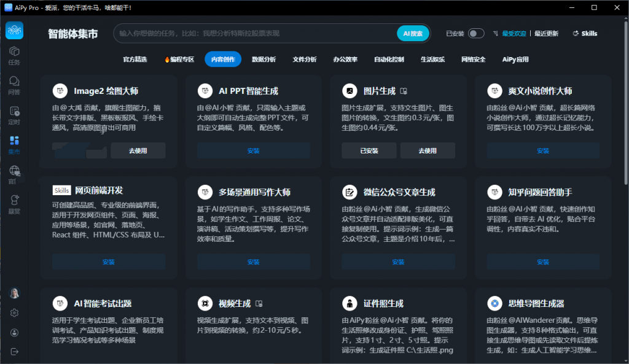
Task: Install the 爽文小说创作大师 agent
Action: [543, 151]
